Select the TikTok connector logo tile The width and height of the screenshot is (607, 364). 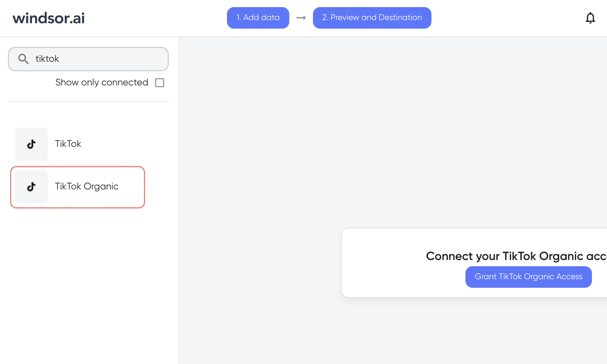pyautogui.click(x=31, y=144)
